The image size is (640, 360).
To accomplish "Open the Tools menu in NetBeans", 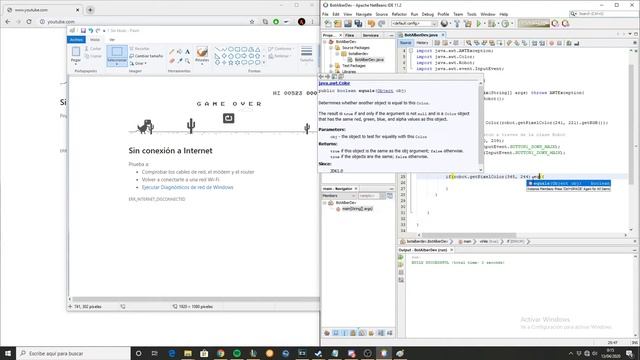I will coord(471,14).
